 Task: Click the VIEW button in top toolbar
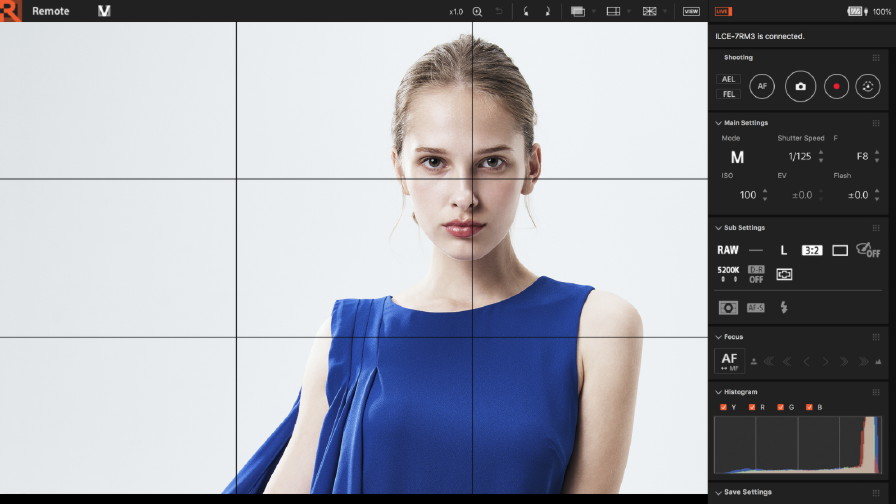pyautogui.click(x=691, y=11)
